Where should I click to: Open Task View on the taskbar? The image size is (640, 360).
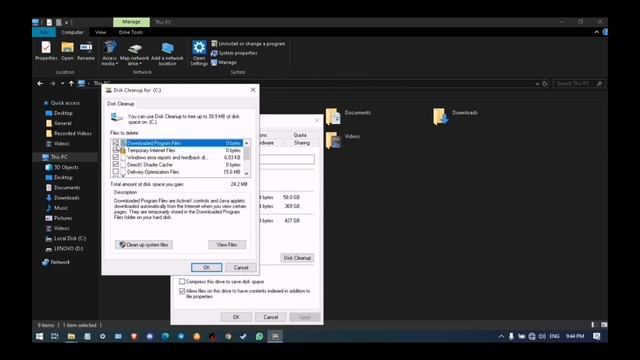coord(55,336)
